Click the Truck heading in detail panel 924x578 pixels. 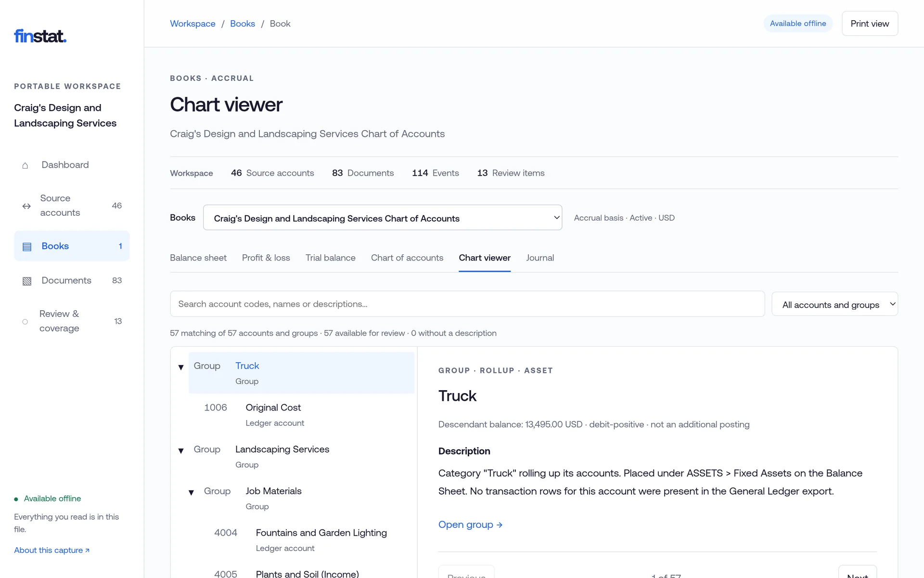click(x=457, y=396)
